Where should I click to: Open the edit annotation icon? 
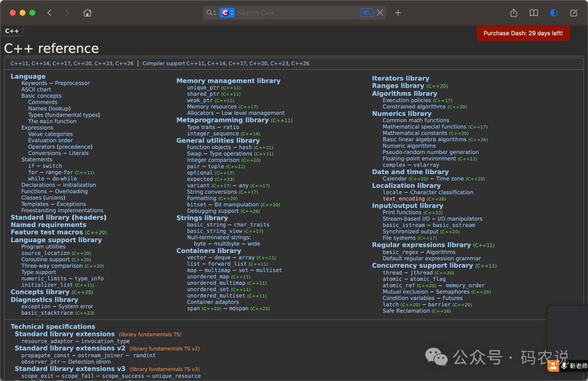point(574,13)
